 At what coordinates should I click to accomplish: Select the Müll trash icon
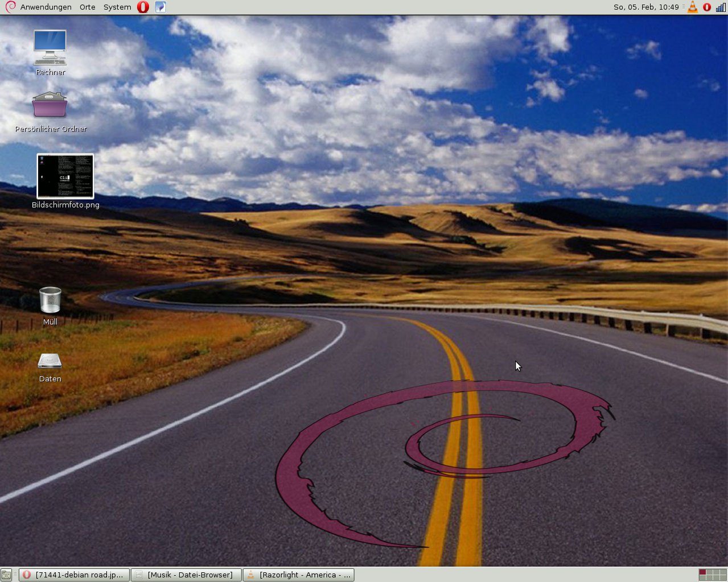pyautogui.click(x=50, y=300)
